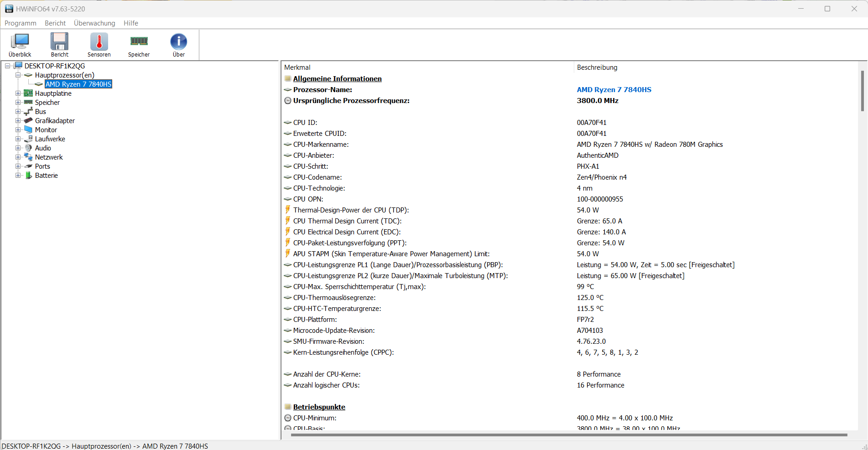Click the Laufwerke drives icon
This screenshot has height=450, width=868.
click(28, 139)
